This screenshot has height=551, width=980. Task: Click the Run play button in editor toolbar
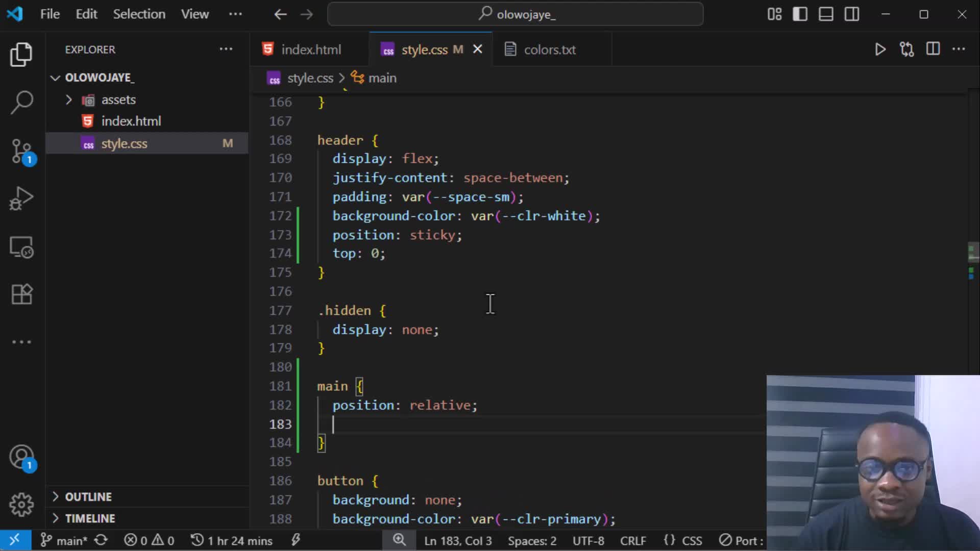(x=880, y=49)
